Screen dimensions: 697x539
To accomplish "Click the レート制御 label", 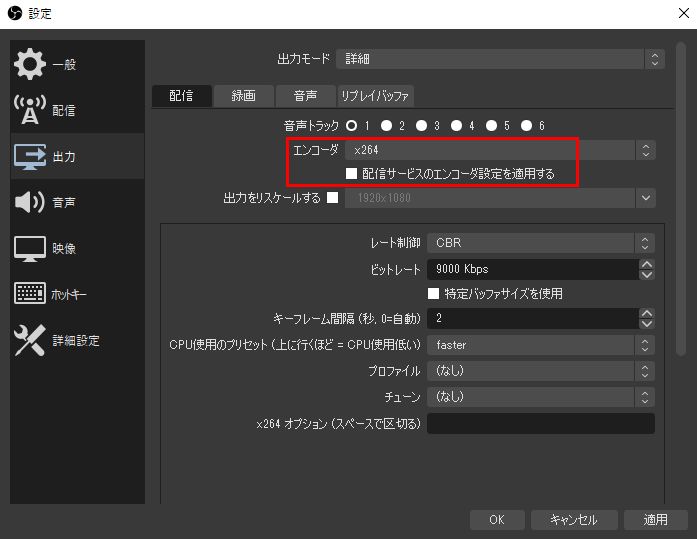I will [x=395, y=243].
